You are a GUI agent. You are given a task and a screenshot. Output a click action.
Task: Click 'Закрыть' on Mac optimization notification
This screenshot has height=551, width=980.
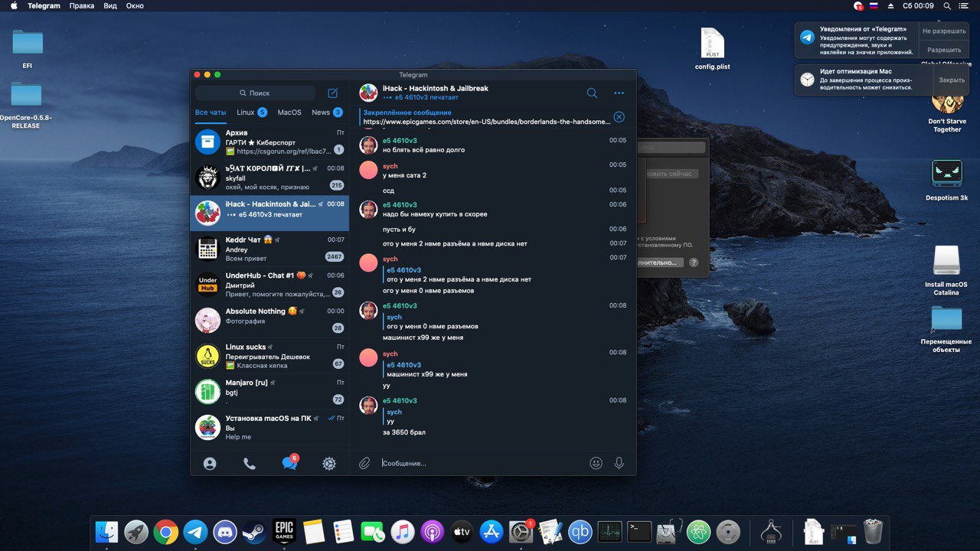pos(952,80)
